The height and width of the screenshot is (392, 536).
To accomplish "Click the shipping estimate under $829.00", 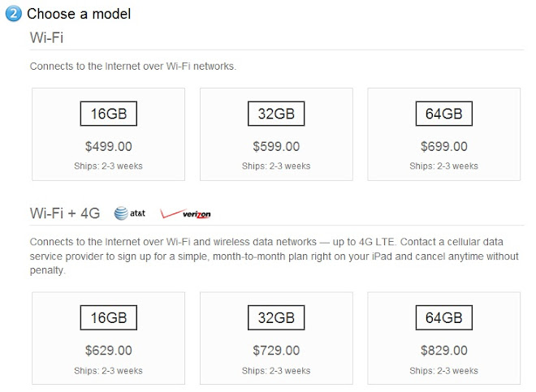I will pyautogui.click(x=443, y=370).
